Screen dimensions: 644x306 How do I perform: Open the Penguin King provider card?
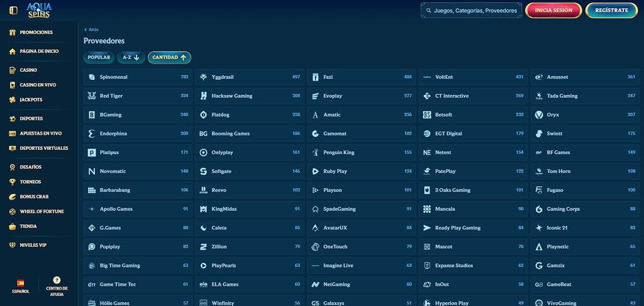click(362, 152)
